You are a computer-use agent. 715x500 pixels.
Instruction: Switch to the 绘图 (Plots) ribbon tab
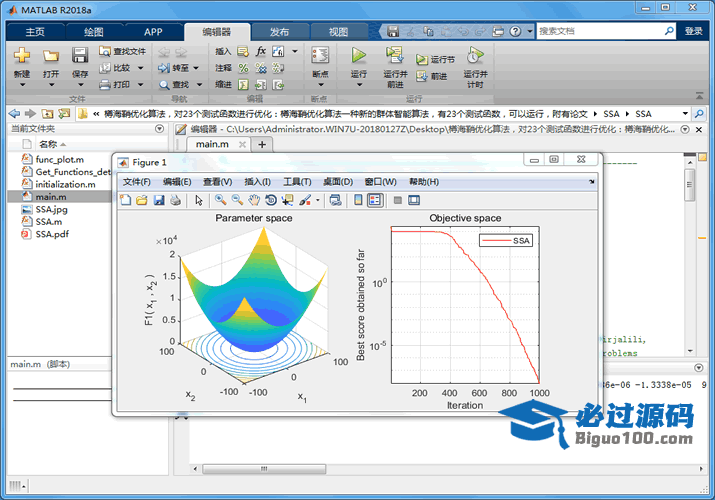pos(93,31)
